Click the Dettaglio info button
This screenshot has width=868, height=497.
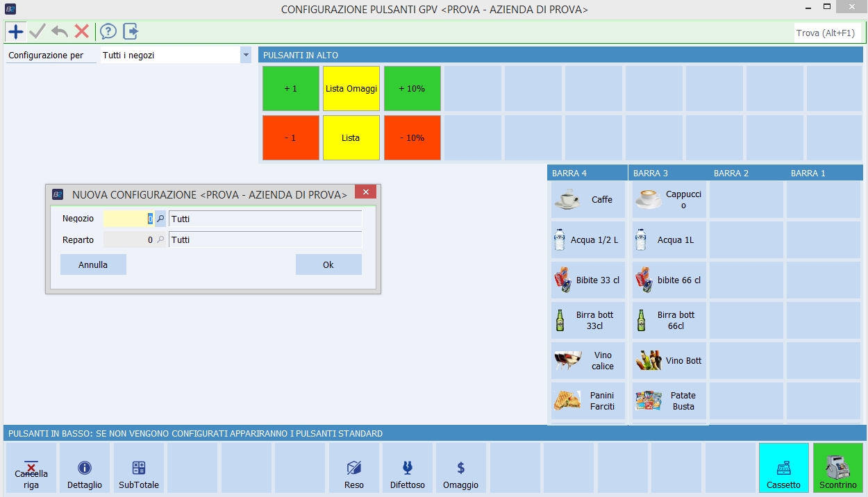(85, 469)
